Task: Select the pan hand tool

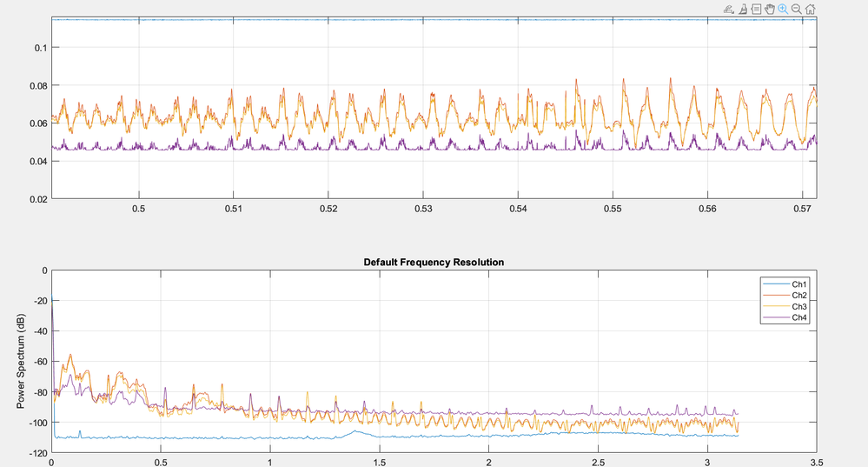Action: click(x=770, y=9)
